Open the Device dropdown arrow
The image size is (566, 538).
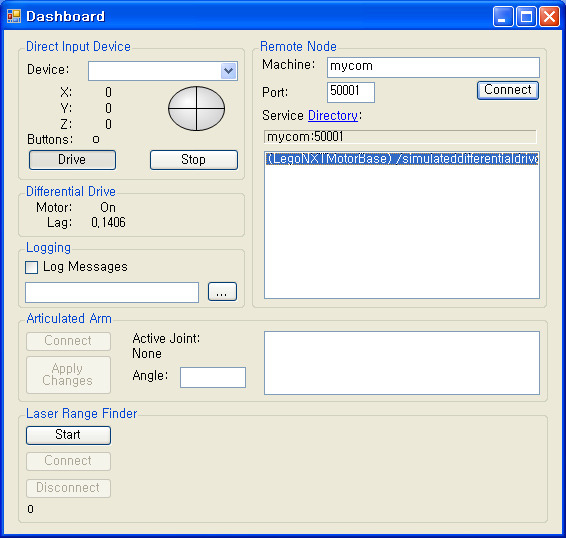pos(228,71)
